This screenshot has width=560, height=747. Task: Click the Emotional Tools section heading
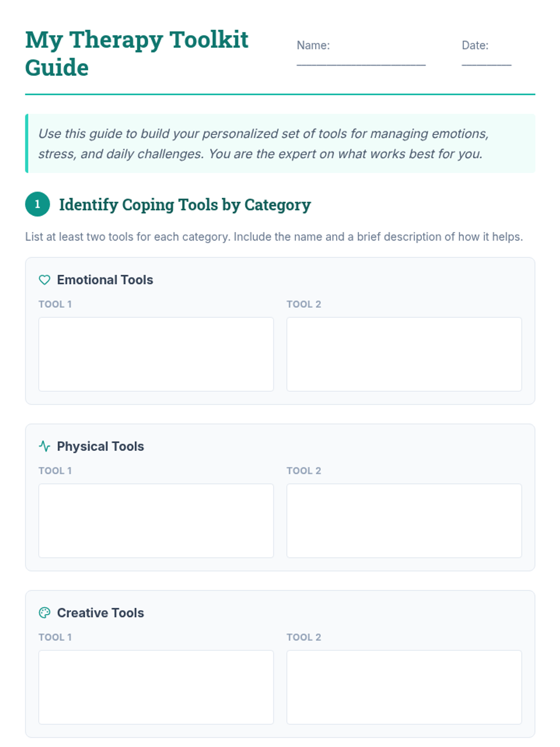tap(105, 280)
